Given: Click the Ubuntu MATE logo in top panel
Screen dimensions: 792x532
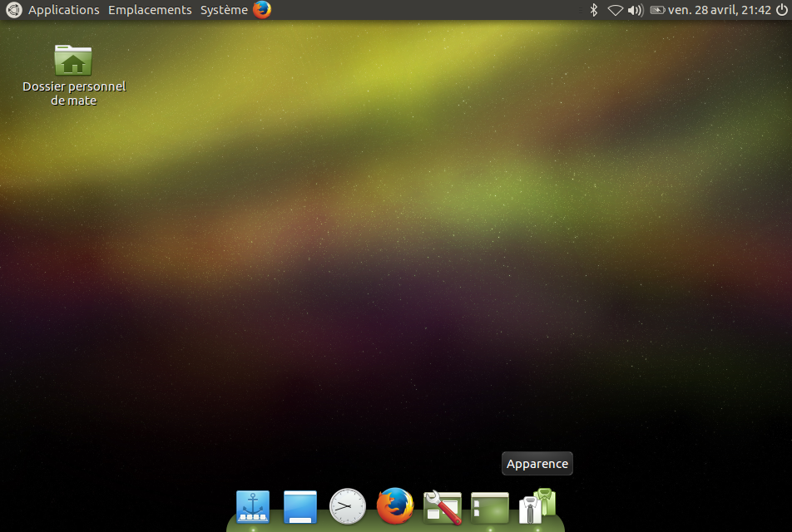Looking at the screenshot, I should [x=13, y=10].
